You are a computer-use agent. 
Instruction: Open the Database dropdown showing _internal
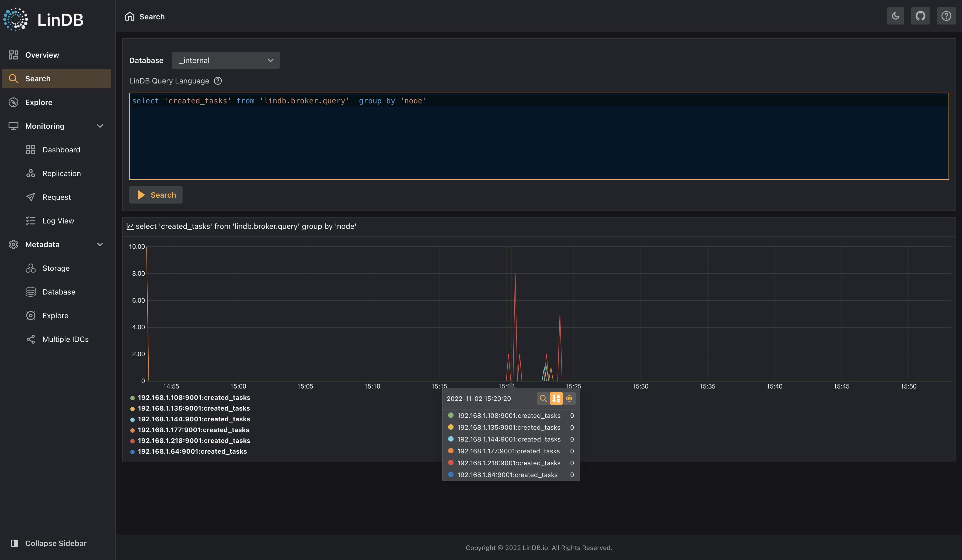click(226, 60)
